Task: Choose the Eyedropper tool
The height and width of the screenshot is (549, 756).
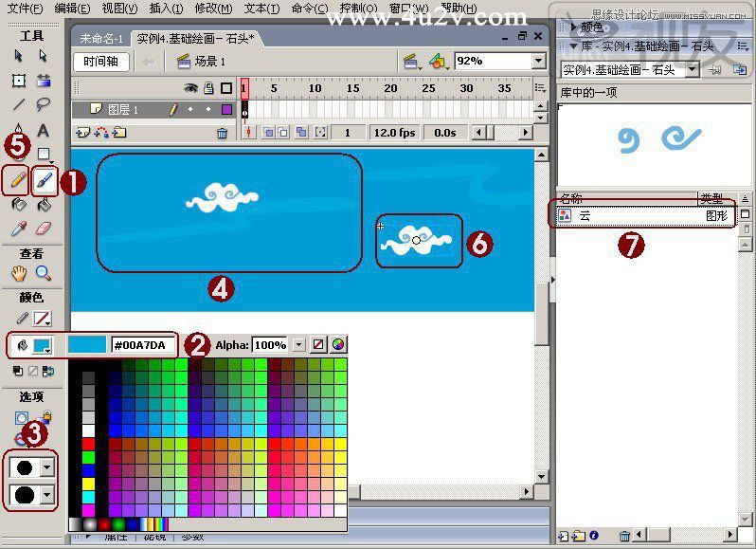Action: [x=18, y=229]
